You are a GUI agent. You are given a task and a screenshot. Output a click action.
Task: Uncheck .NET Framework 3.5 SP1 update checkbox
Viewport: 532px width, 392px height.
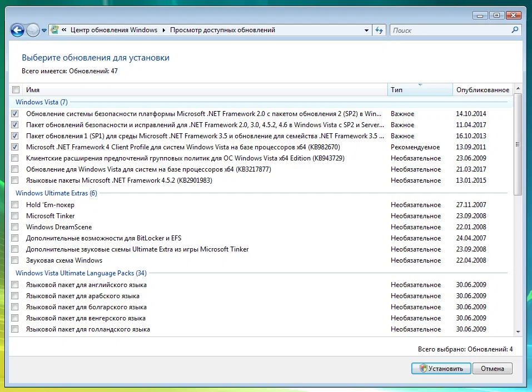click(x=15, y=136)
